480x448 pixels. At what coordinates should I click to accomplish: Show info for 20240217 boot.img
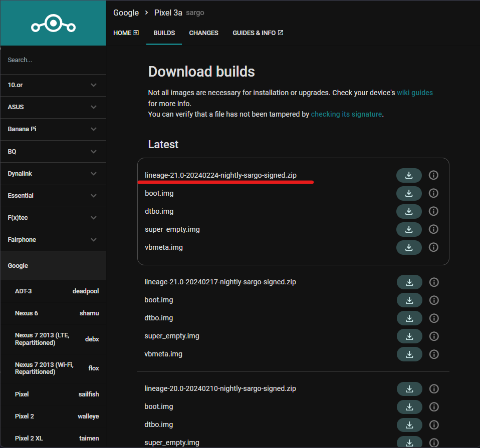pos(434,300)
